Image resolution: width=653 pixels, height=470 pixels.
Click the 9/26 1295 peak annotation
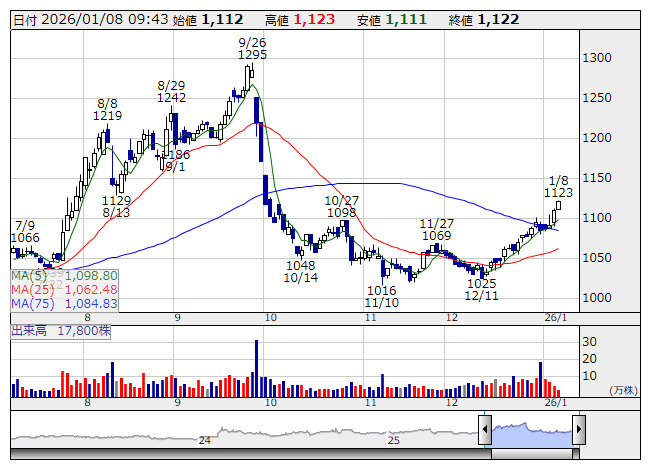click(252, 48)
